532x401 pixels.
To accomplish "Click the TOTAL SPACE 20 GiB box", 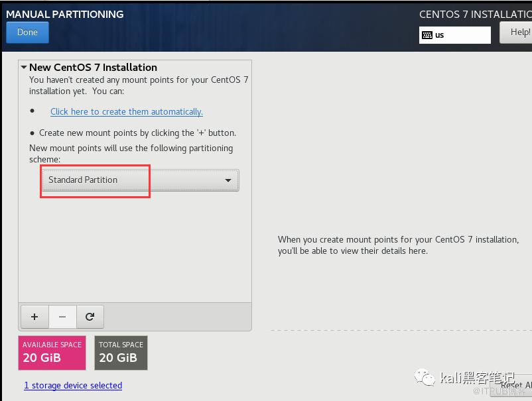I will click(x=121, y=353).
